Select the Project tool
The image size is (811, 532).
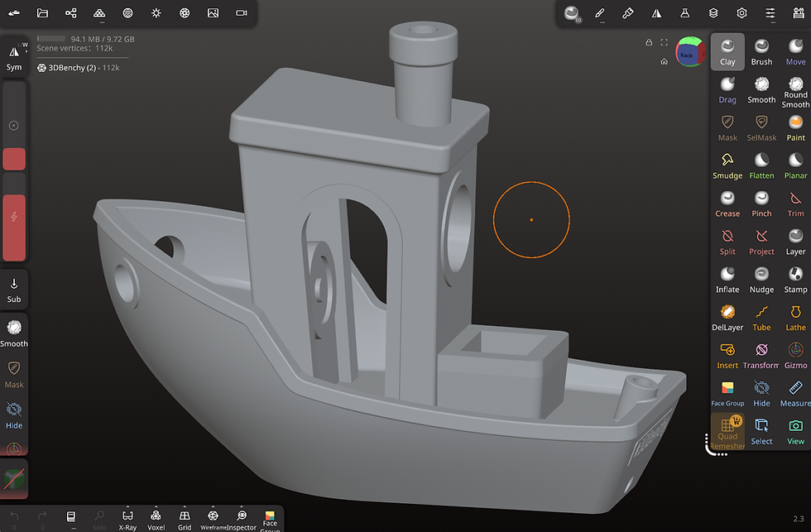coord(761,242)
